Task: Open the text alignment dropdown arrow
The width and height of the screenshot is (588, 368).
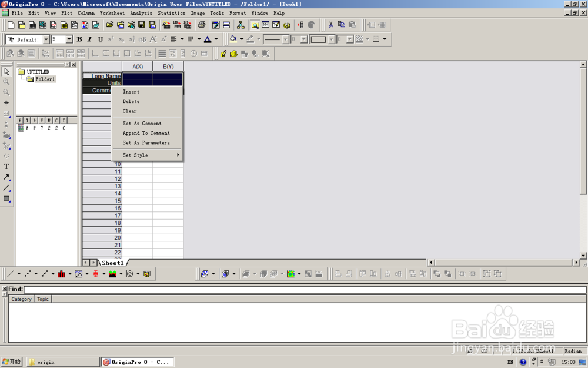Action: point(182,39)
